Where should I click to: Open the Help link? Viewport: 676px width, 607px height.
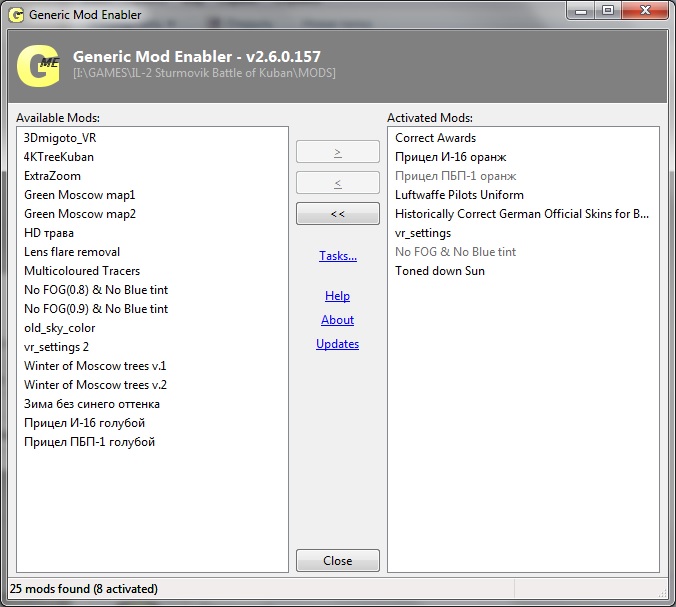338,296
